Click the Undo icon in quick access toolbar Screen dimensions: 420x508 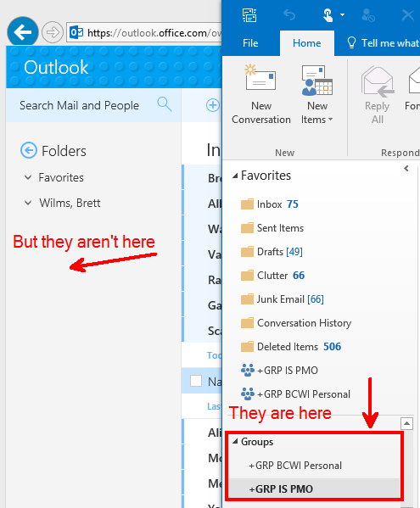(289, 15)
